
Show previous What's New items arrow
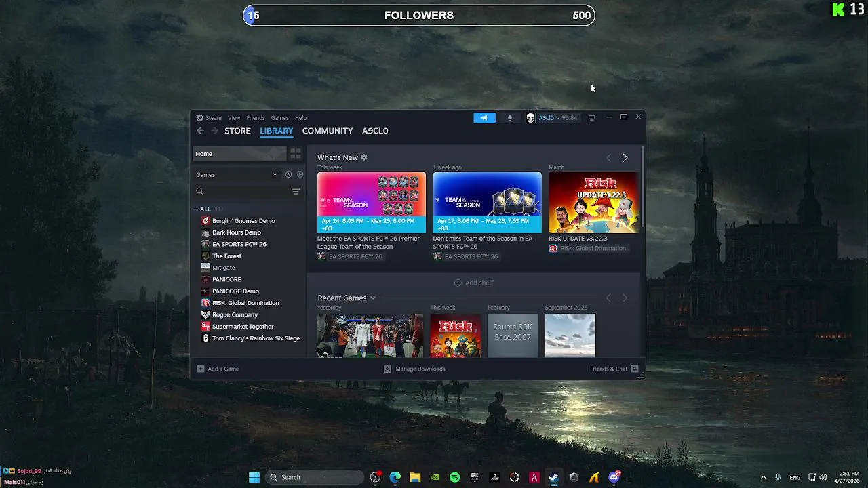click(x=608, y=158)
